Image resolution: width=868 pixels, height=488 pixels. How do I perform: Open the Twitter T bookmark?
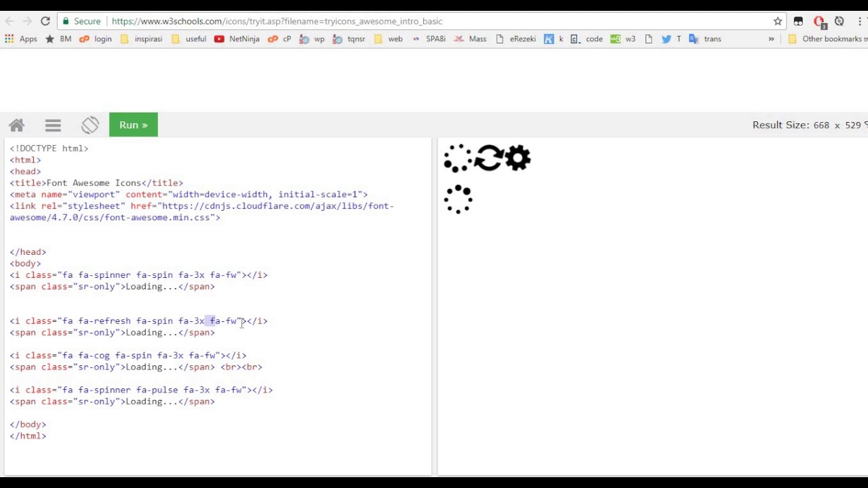[x=671, y=39]
